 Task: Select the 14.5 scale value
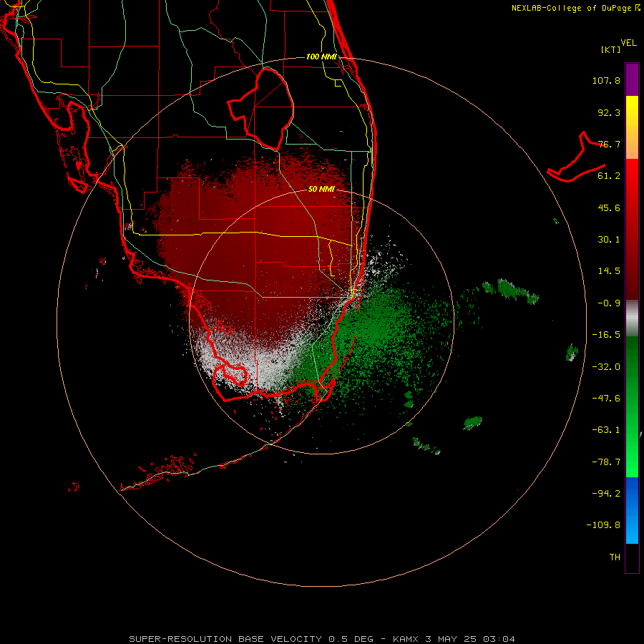tap(609, 271)
